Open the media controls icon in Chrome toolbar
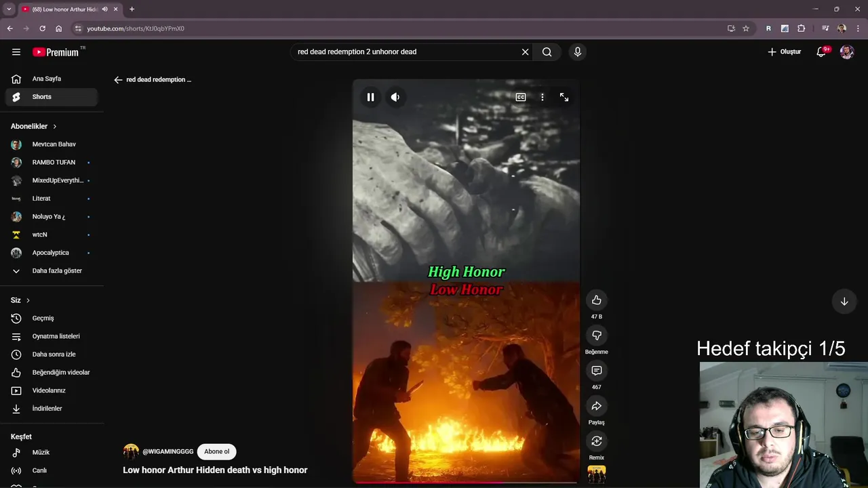 (825, 28)
